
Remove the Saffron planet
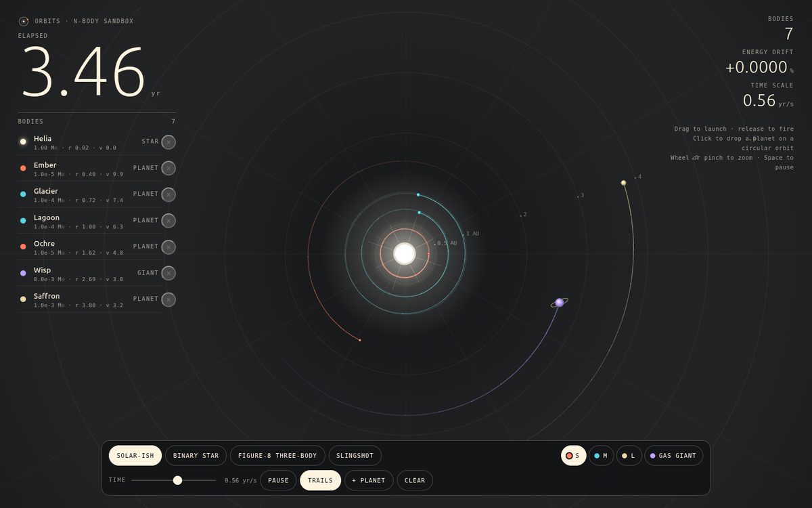(x=168, y=299)
